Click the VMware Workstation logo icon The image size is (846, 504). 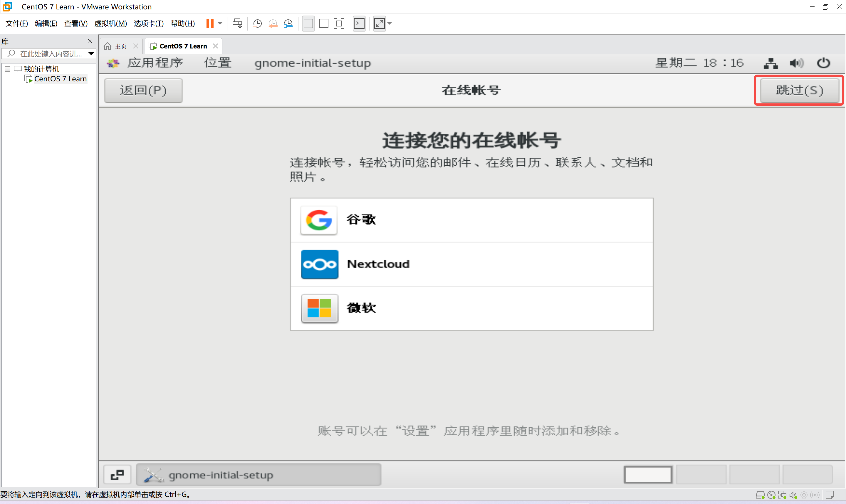(x=7, y=6)
